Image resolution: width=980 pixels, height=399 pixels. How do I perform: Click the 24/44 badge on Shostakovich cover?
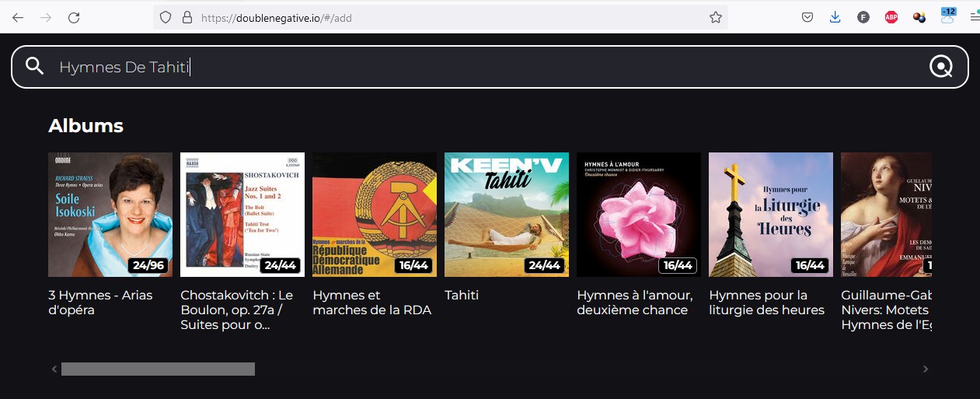point(281,265)
